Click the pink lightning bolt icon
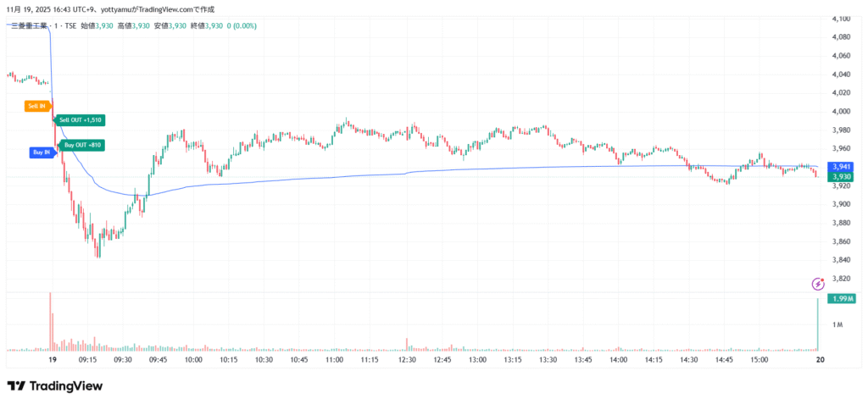 [x=818, y=284]
